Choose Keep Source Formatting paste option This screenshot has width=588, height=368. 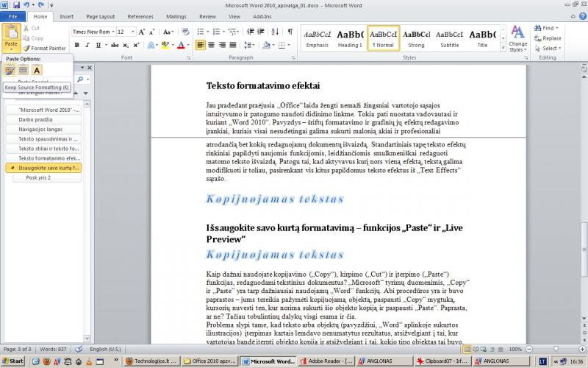(x=10, y=69)
